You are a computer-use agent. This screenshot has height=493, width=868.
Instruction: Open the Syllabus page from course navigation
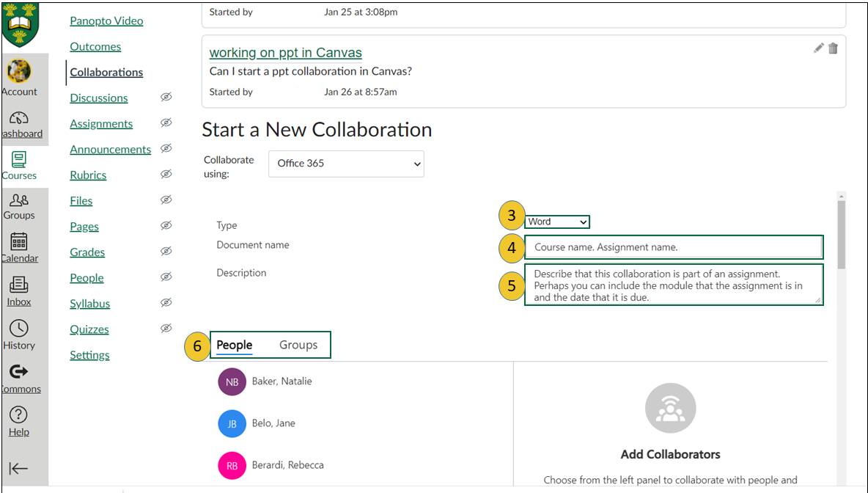tap(89, 303)
